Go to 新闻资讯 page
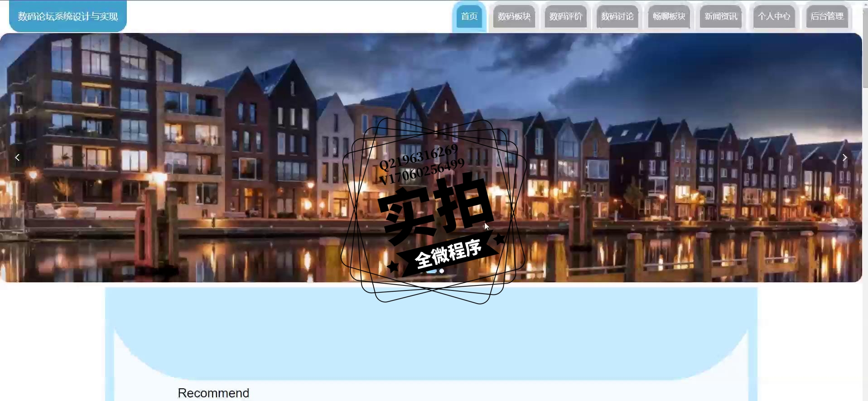The width and height of the screenshot is (868, 401). [721, 16]
